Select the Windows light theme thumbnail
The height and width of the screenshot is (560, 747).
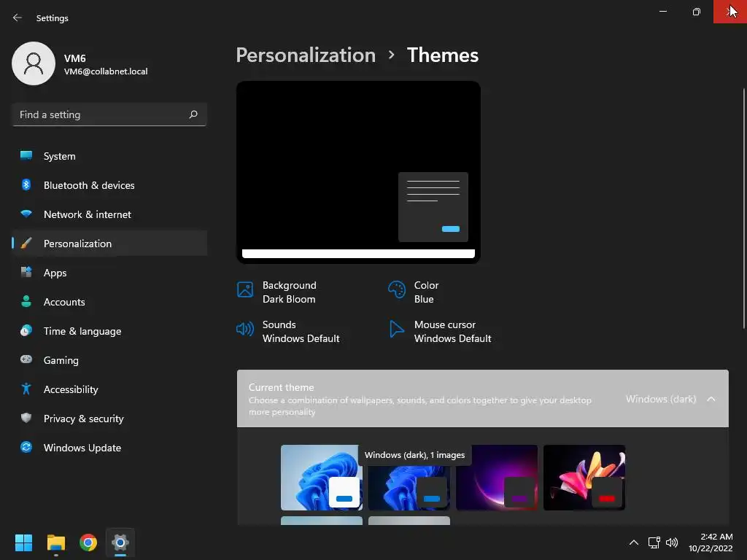coord(322,478)
